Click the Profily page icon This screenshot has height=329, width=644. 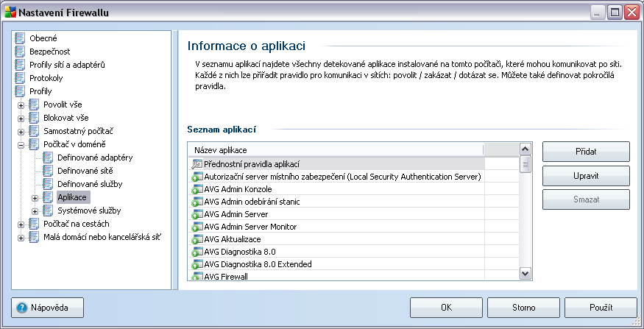point(20,91)
